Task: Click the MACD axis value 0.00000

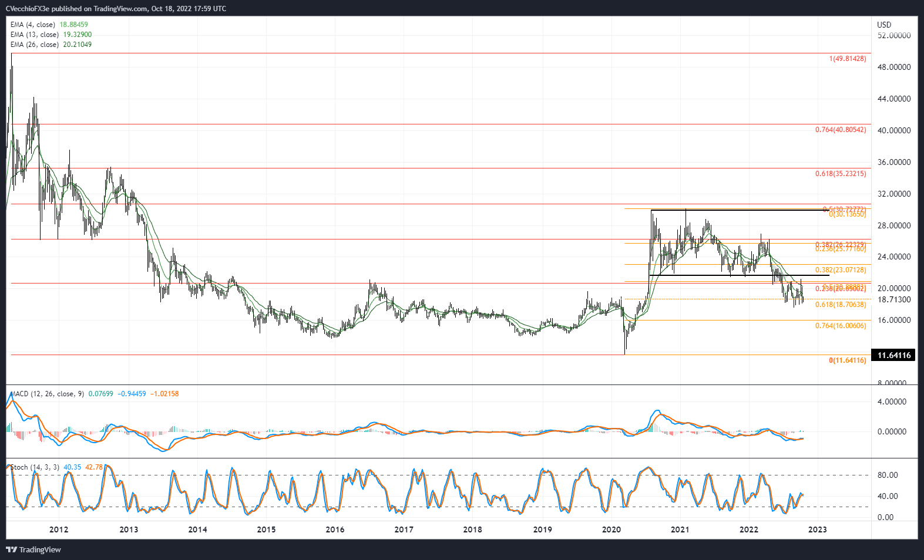Action: [x=892, y=431]
